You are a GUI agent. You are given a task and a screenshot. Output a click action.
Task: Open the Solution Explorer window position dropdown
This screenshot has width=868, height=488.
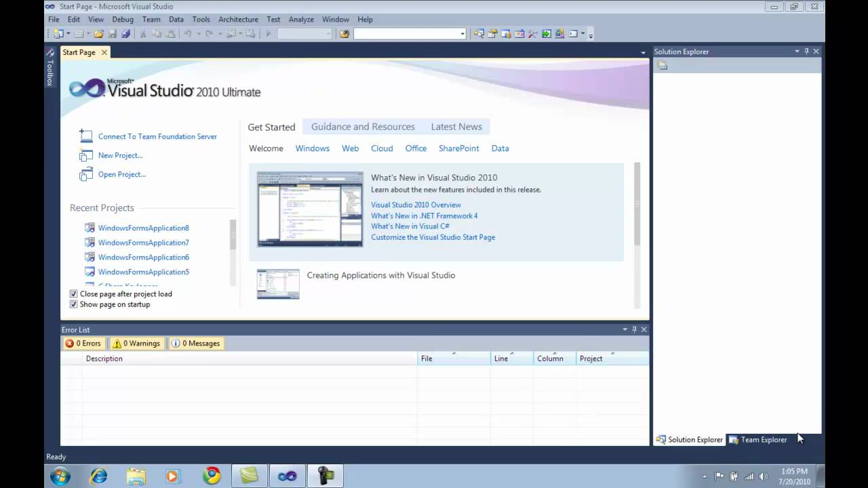(x=797, y=52)
